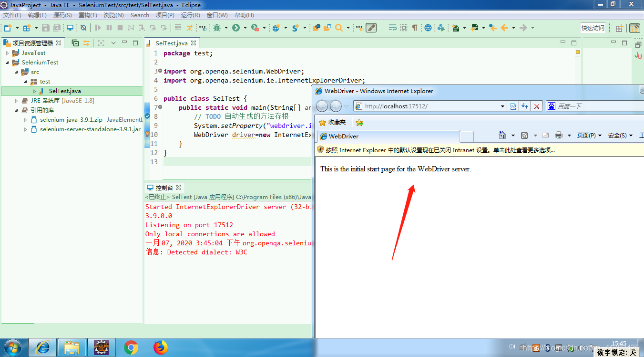Click the IE Home icon
This screenshot has width=644, height=357.
502,135
